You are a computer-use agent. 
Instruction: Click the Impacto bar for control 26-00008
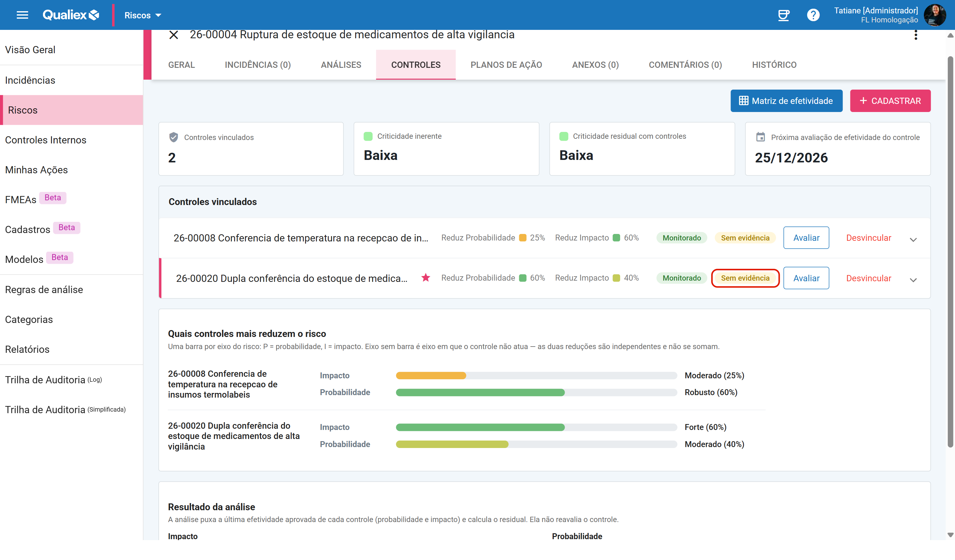pyautogui.click(x=536, y=376)
